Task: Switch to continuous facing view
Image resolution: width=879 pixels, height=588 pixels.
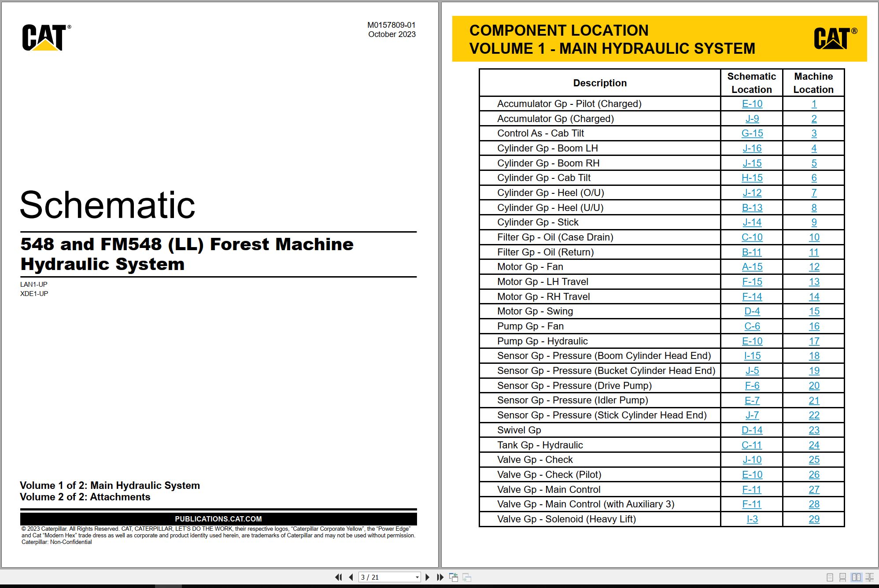Action: [870, 577]
